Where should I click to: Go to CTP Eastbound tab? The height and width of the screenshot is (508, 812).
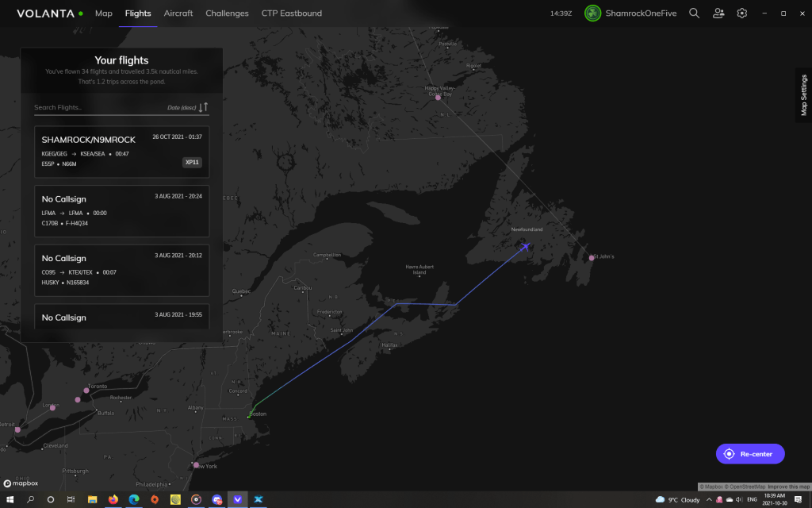tap(291, 13)
